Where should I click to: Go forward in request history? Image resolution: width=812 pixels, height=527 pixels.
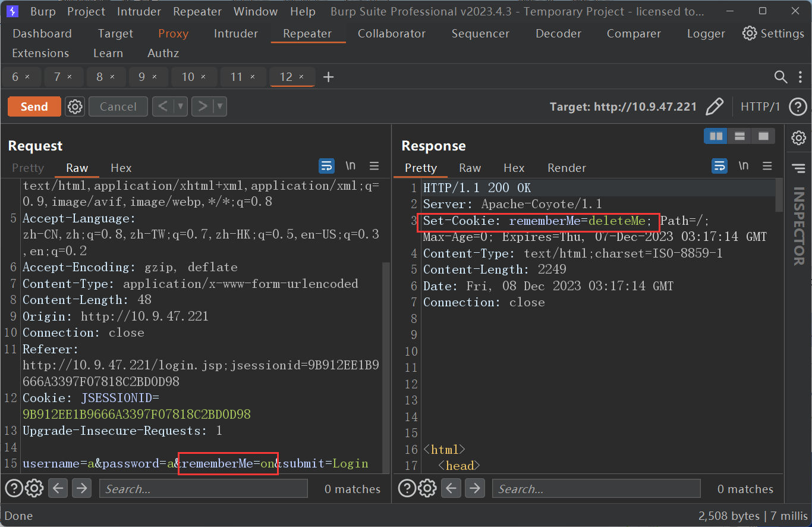pos(202,106)
